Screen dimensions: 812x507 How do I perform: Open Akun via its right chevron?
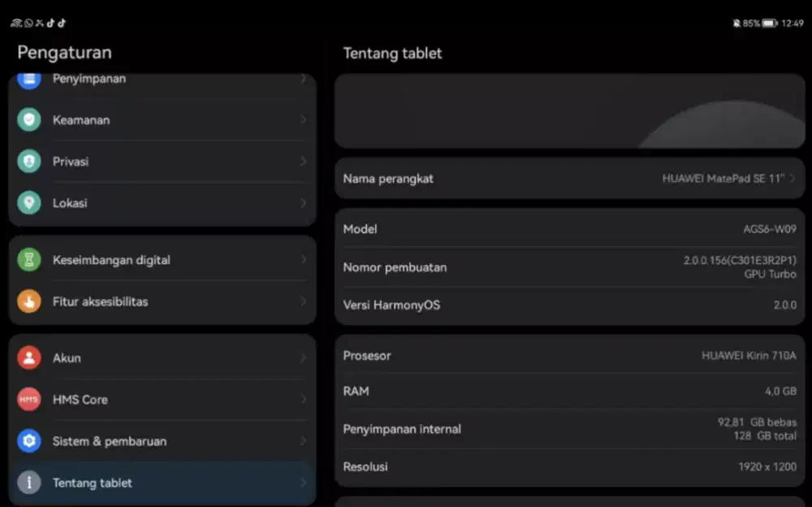point(303,357)
